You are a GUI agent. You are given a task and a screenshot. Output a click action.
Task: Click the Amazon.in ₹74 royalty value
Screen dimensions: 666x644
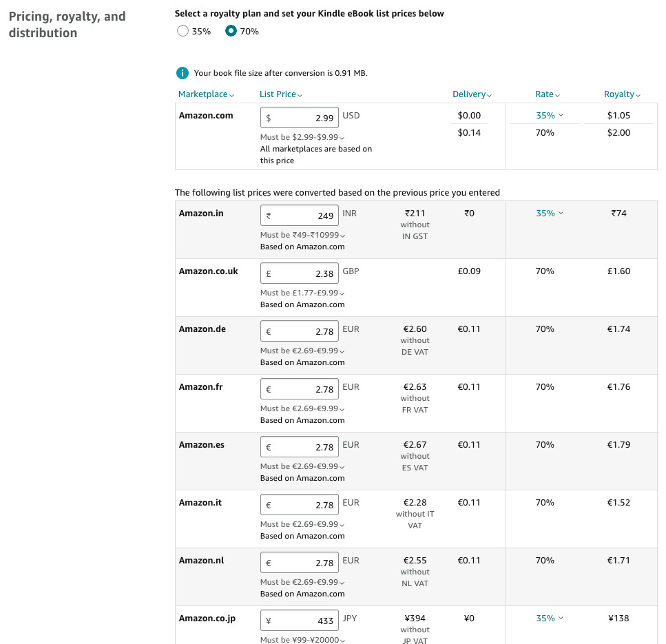coord(619,214)
